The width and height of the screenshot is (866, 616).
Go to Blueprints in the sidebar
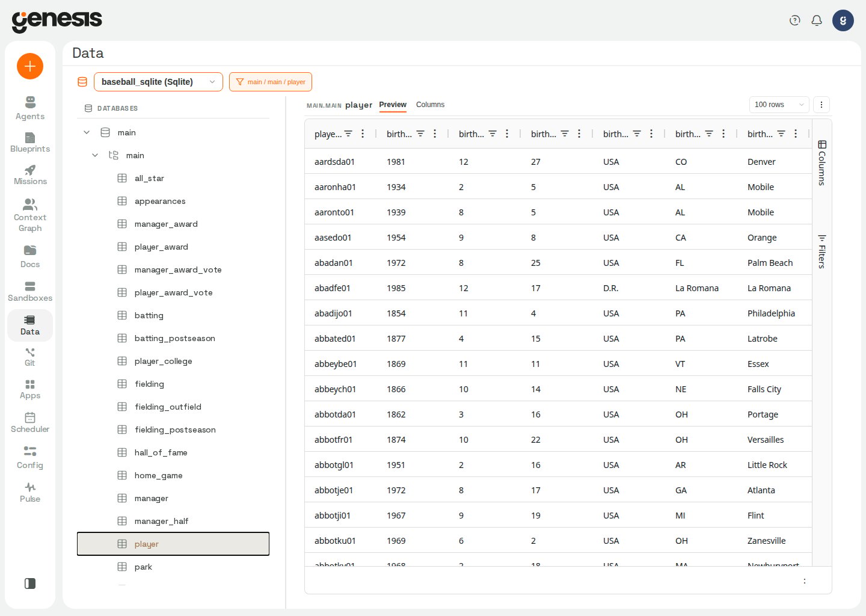(x=30, y=142)
